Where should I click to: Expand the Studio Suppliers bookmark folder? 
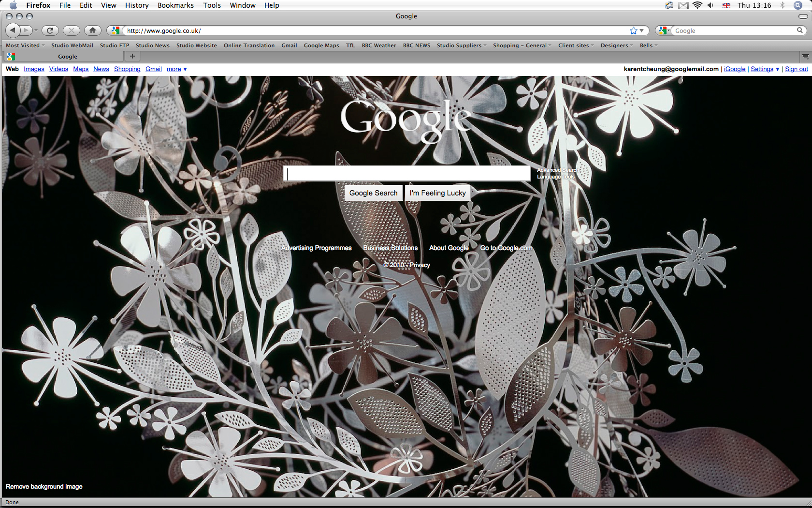462,45
